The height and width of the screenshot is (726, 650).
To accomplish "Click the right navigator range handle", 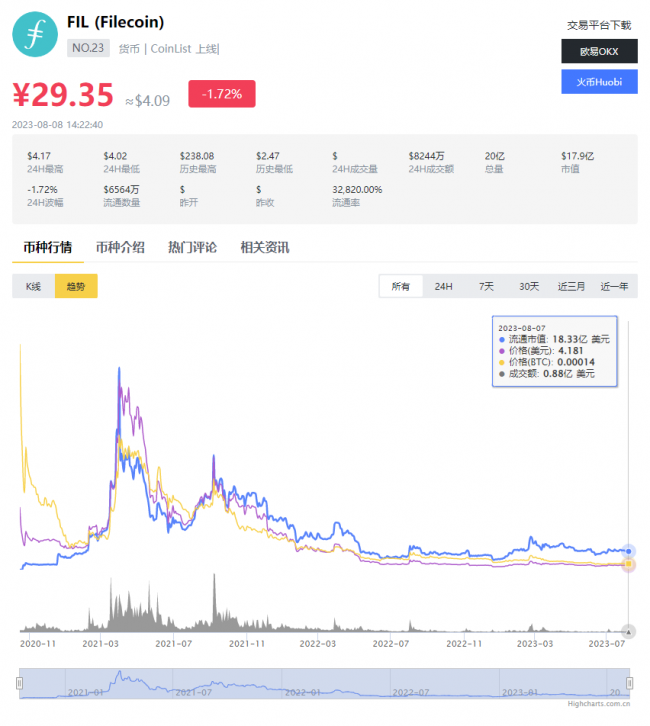I will pyautogui.click(x=630, y=683).
